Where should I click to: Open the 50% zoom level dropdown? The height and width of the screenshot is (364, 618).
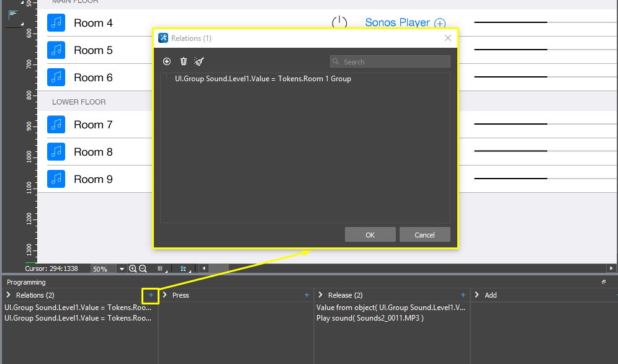[122, 269]
